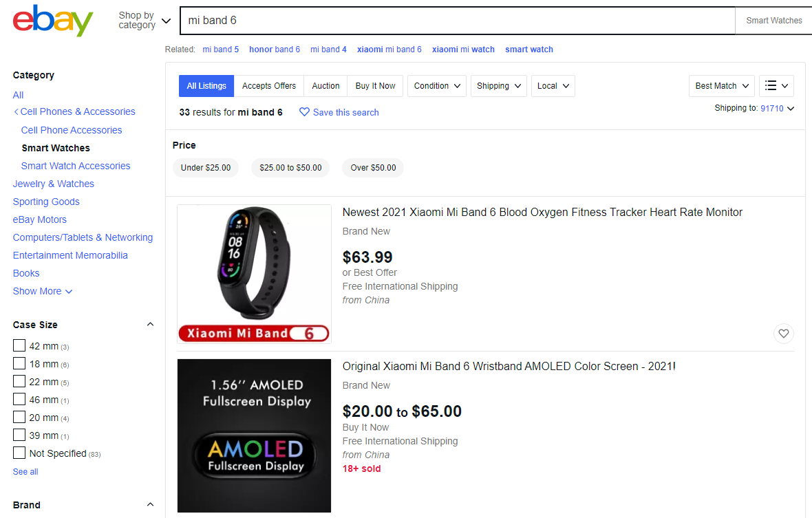The height and width of the screenshot is (518, 812).
Task: Tick the 18 mm case size checkbox
Action: (x=19, y=363)
